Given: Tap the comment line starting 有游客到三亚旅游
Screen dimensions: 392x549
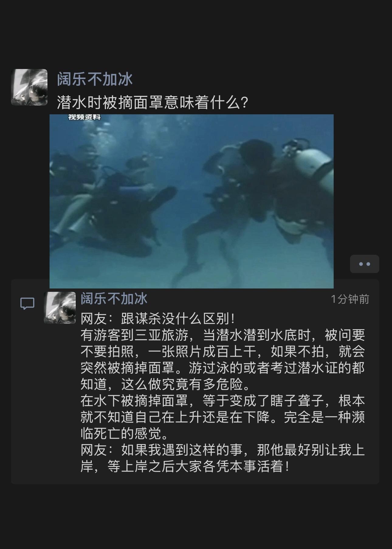Looking at the screenshot, I should (223, 335).
